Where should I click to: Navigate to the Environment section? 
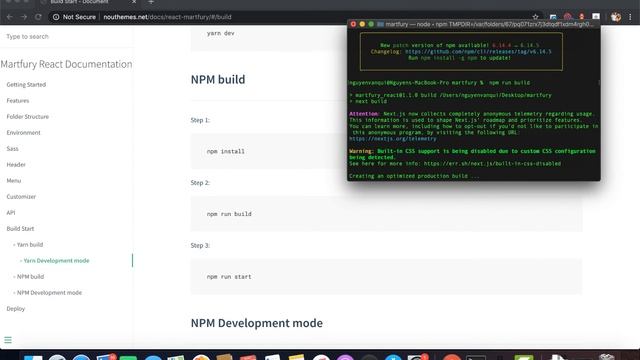[x=23, y=132]
